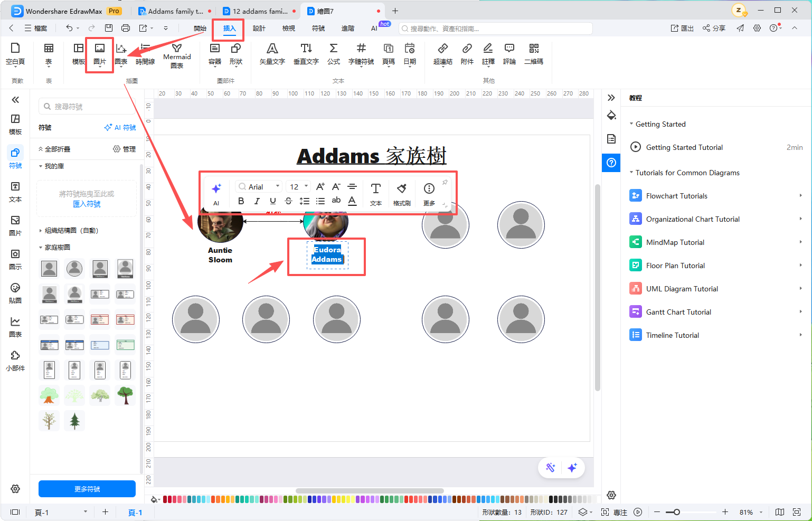Toggle bold in floating text toolbar
Screen dimensions: 812x521
(241, 201)
